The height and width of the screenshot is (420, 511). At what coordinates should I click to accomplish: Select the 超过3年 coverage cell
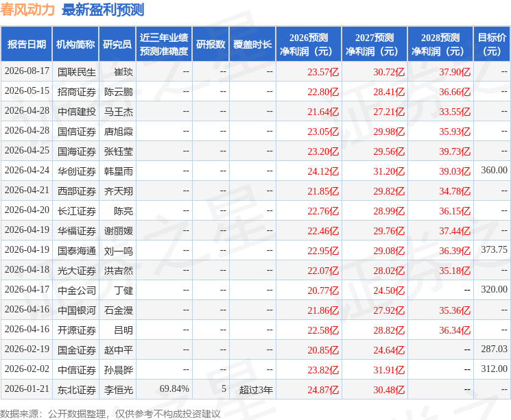pyautogui.click(x=256, y=390)
